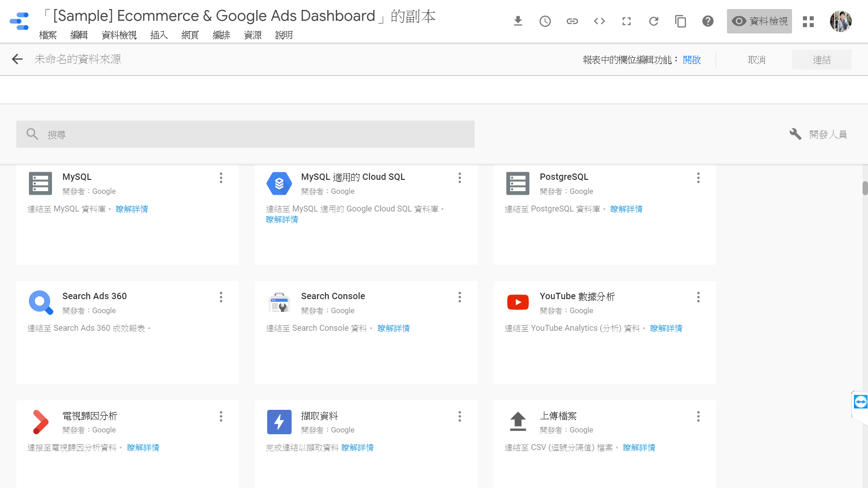Viewport: 868px width, 488px height.
Task: Select the PostgreSQL connector icon
Action: pyautogui.click(x=518, y=183)
